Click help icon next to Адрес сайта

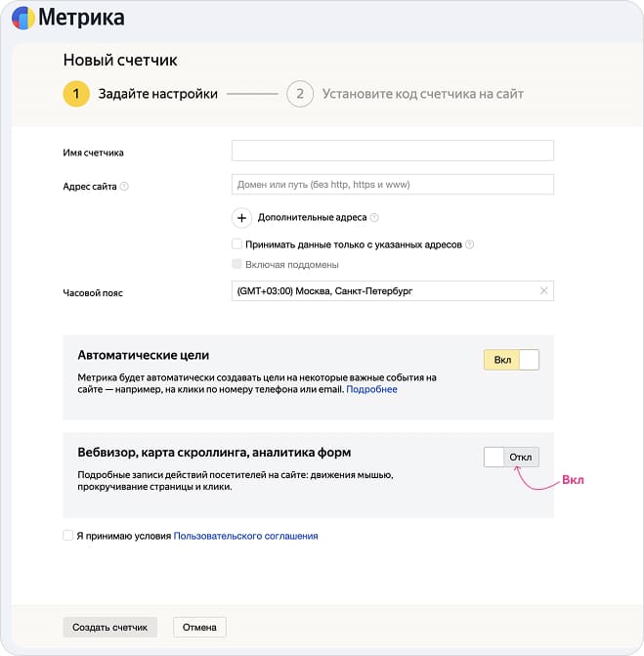(x=124, y=186)
